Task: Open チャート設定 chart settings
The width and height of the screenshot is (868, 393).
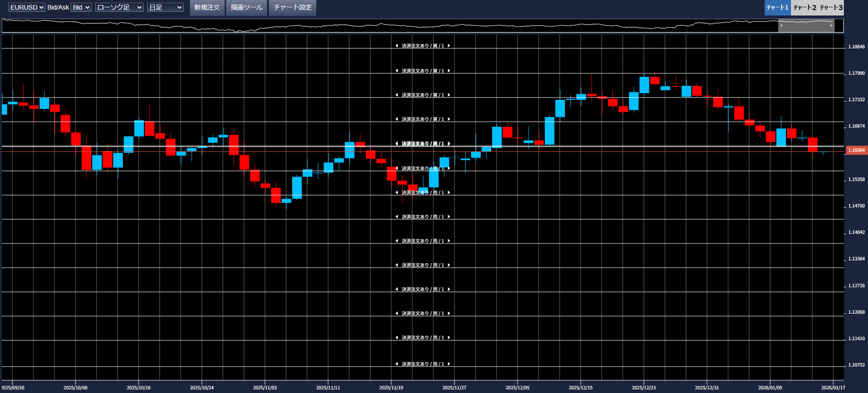Action: coord(293,7)
